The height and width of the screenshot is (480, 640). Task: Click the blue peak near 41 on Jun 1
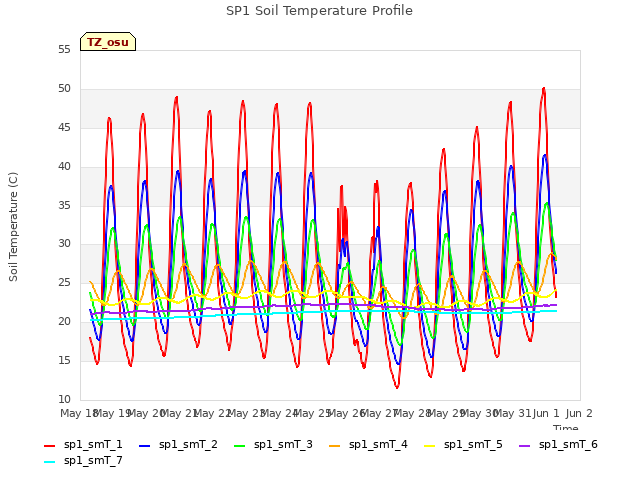[x=545, y=156]
